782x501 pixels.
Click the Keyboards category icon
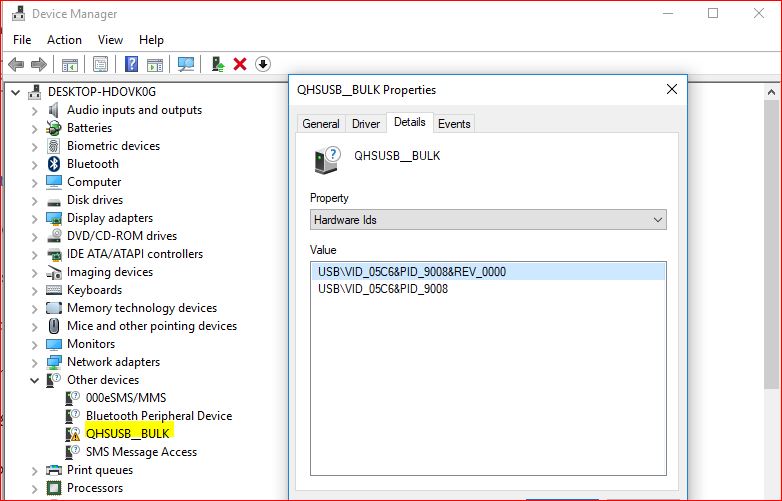(54, 290)
